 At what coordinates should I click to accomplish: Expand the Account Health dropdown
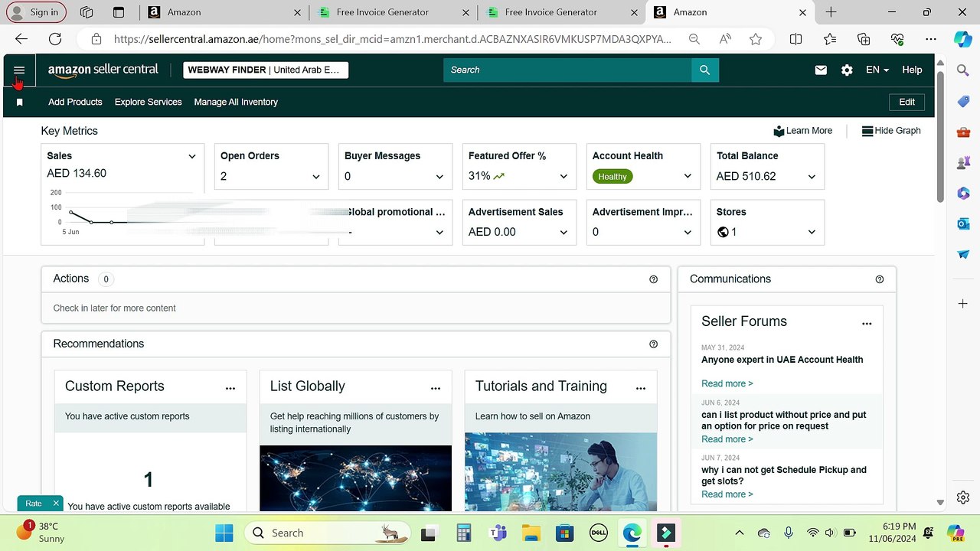(688, 177)
